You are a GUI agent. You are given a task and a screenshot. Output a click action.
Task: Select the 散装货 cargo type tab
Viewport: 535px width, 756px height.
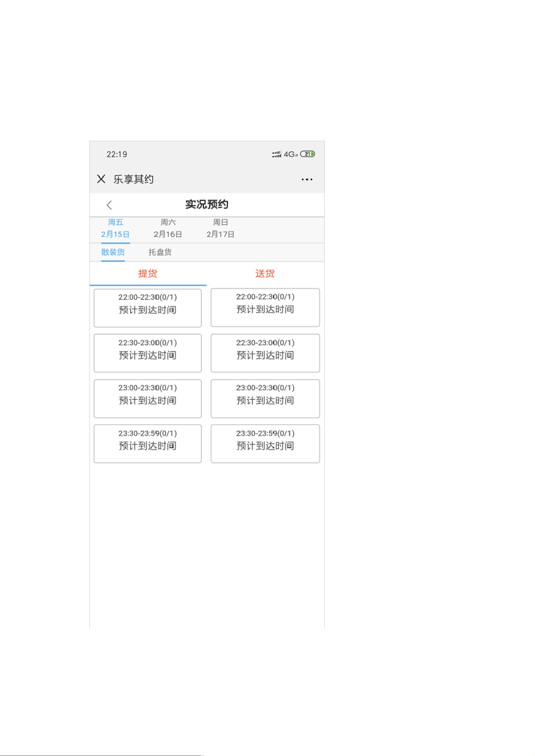pyautogui.click(x=113, y=252)
